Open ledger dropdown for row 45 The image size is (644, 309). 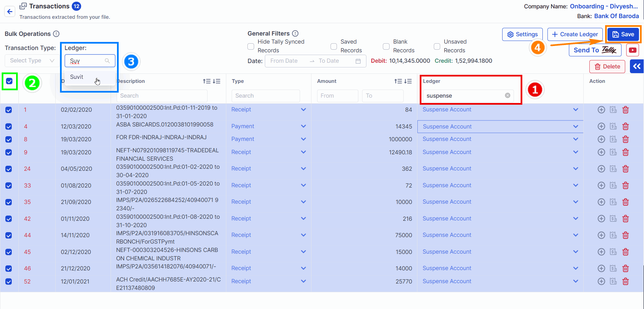tap(576, 252)
